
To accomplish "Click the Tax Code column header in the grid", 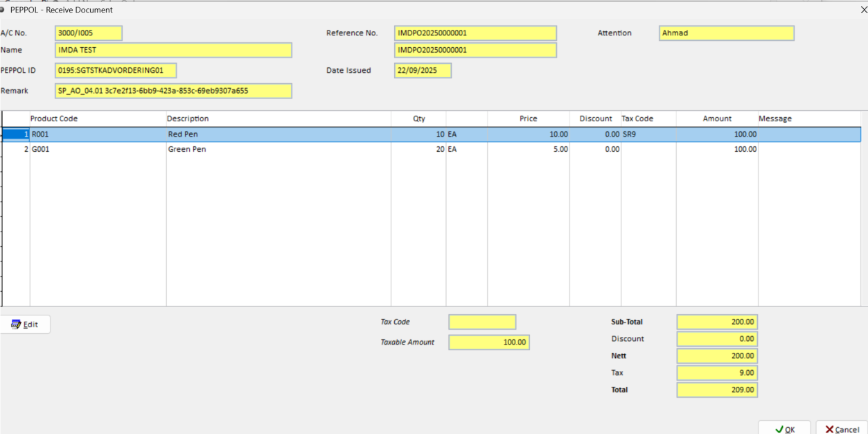I will pyautogui.click(x=648, y=119).
